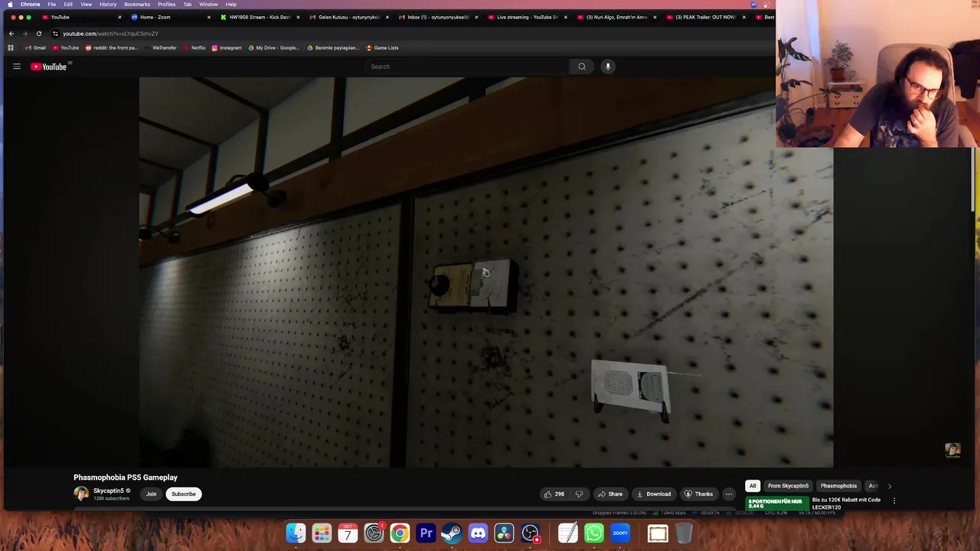Image resolution: width=980 pixels, height=551 pixels.
Task: Dislike the Phasmophobia video
Action: pyautogui.click(x=580, y=494)
